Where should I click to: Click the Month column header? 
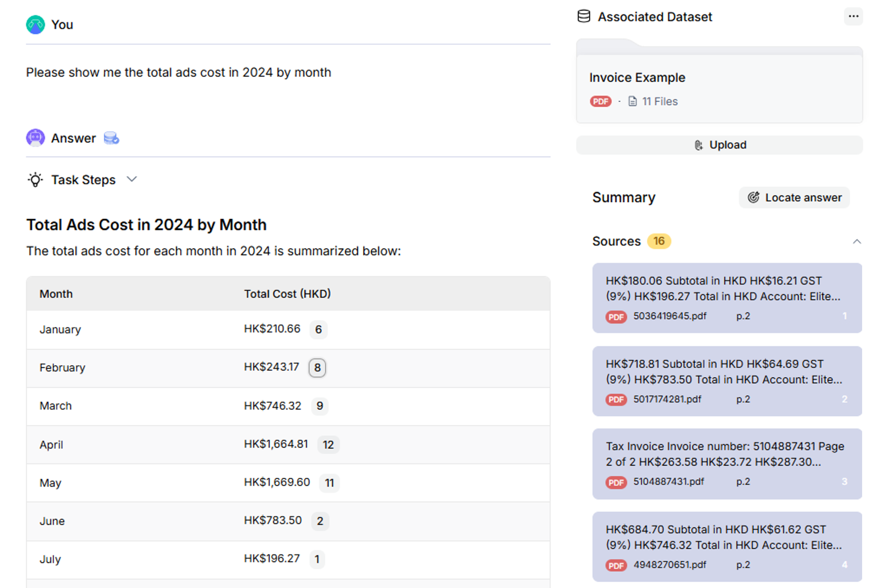tap(56, 294)
